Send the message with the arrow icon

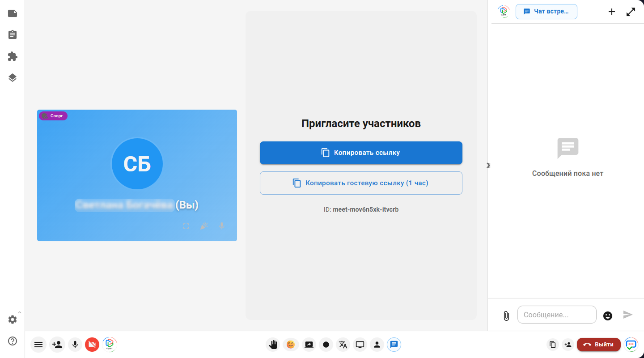(628, 315)
